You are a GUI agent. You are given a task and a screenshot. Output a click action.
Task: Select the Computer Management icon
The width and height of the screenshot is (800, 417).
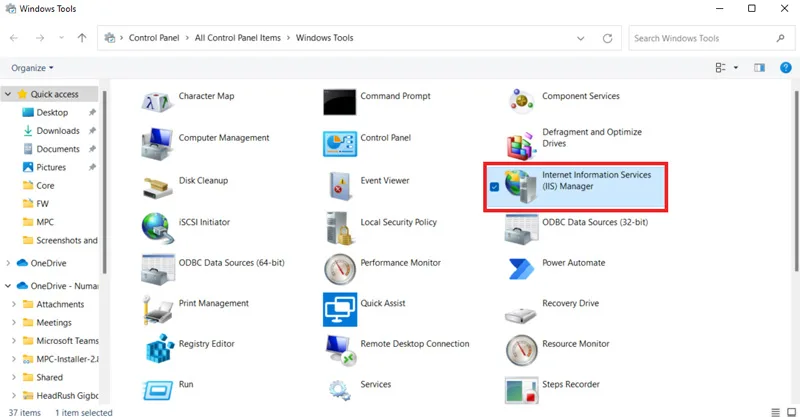click(x=157, y=144)
